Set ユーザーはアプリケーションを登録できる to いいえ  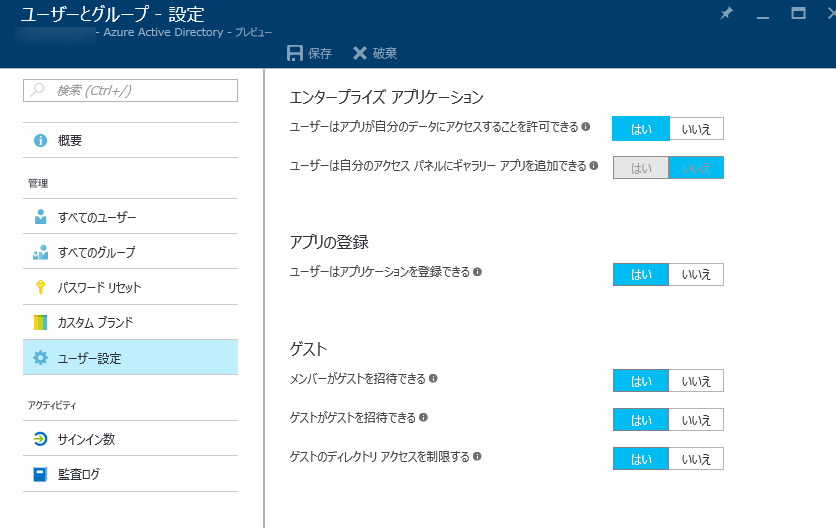[x=696, y=274]
